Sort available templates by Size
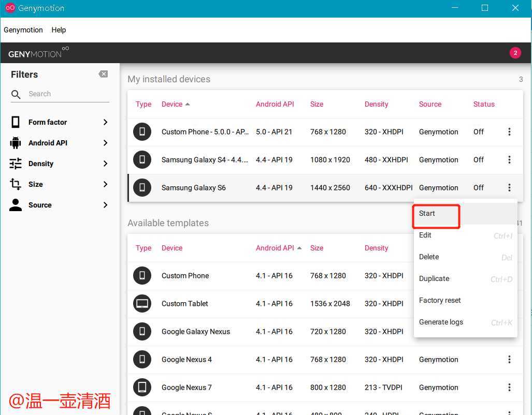The image size is (532, 415). point(317,248)
